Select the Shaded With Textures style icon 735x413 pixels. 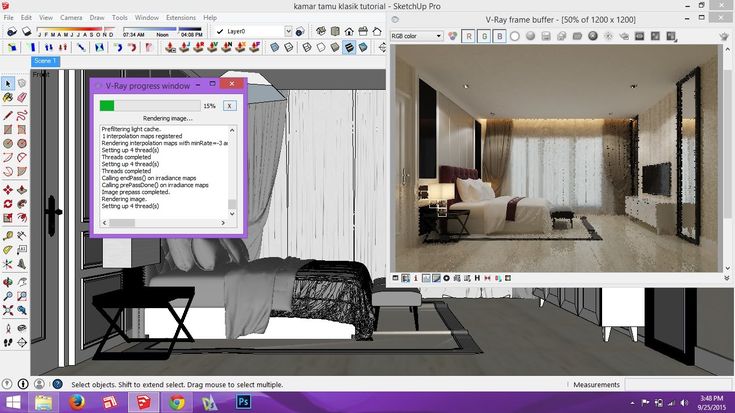tap(349, 47)
